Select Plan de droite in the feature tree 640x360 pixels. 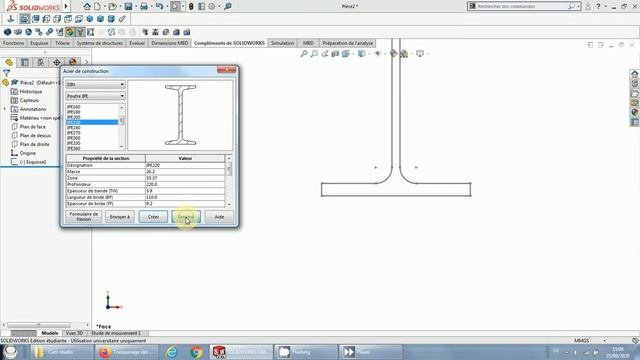(34, 144)
